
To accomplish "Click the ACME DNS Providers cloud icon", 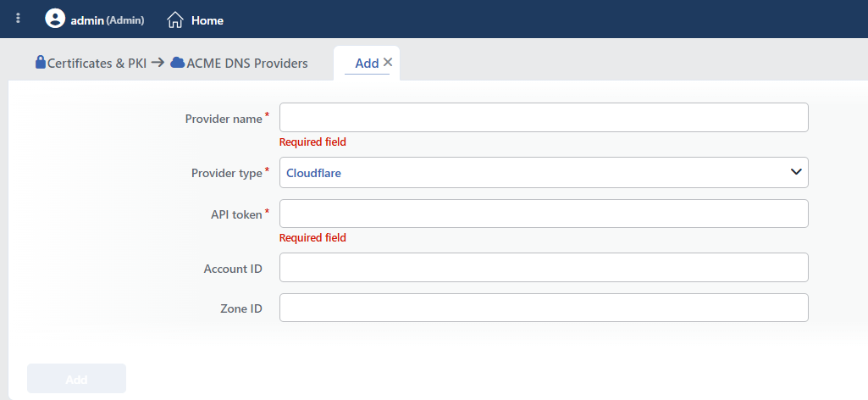I will click(x=177, y=63).
